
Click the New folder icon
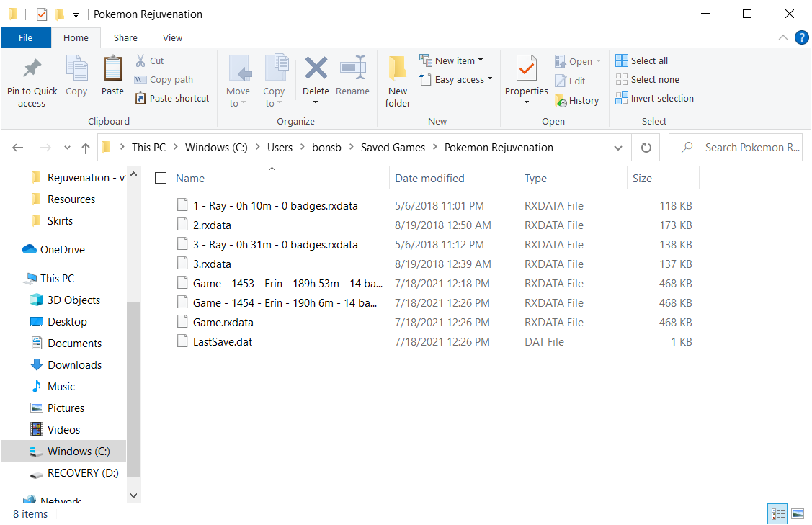point(398,68)
